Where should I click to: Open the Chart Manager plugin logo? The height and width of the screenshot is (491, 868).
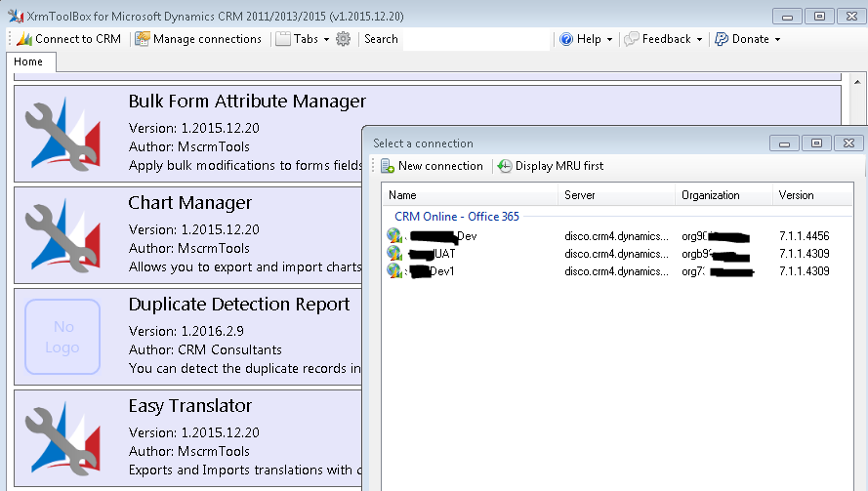coord(62,235)
